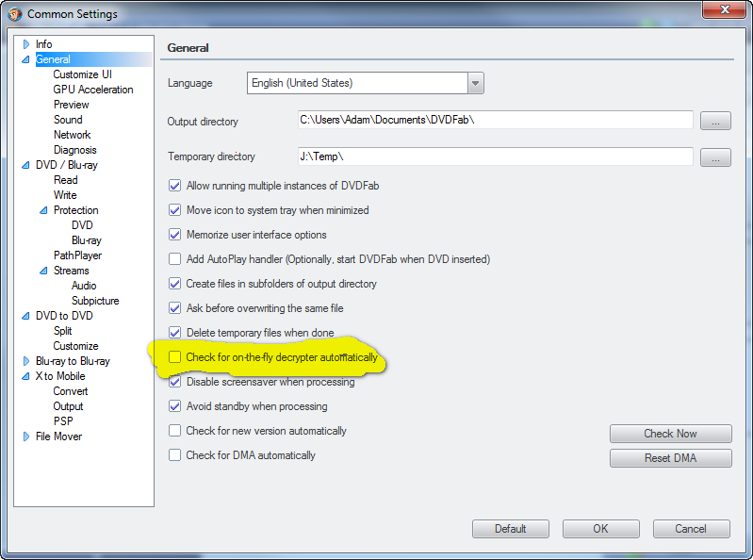This screenshot has height=560, width=753.
Task: Click the Reset DMA button
Action: [x=671, y=458]
